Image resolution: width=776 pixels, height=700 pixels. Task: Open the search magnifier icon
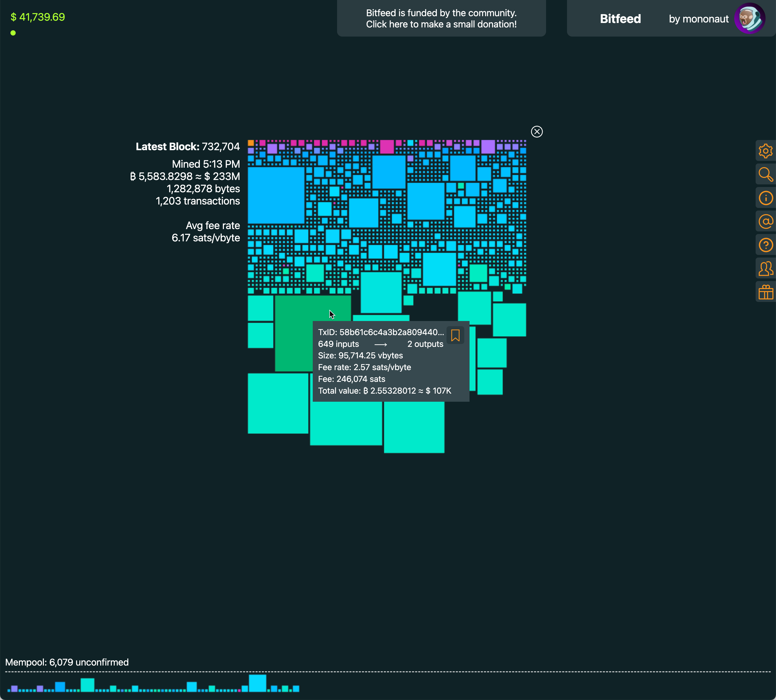(x=766, y=175)
